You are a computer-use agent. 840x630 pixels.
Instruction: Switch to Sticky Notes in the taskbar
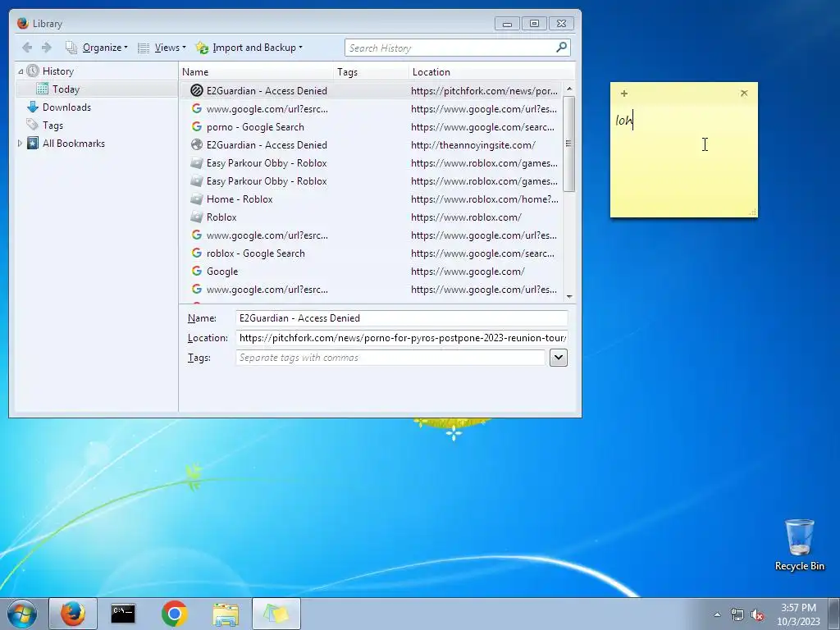pyautogui.click(x=276, y=614)
